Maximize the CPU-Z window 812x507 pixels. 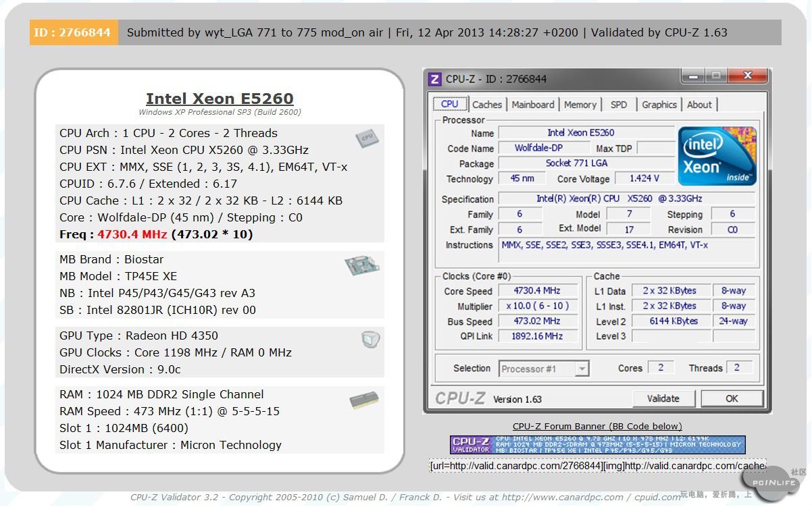click(x=715, y=76)
